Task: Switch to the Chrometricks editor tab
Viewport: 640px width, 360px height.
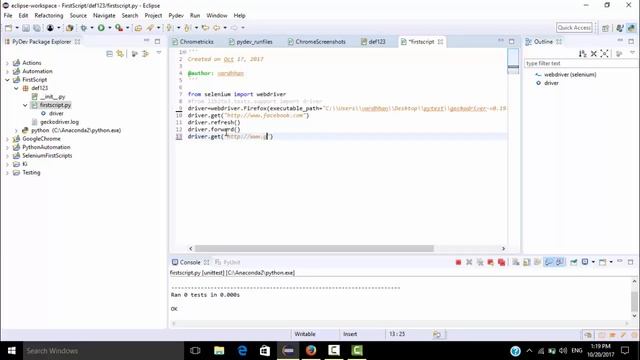Action: [x=193, y=42]
